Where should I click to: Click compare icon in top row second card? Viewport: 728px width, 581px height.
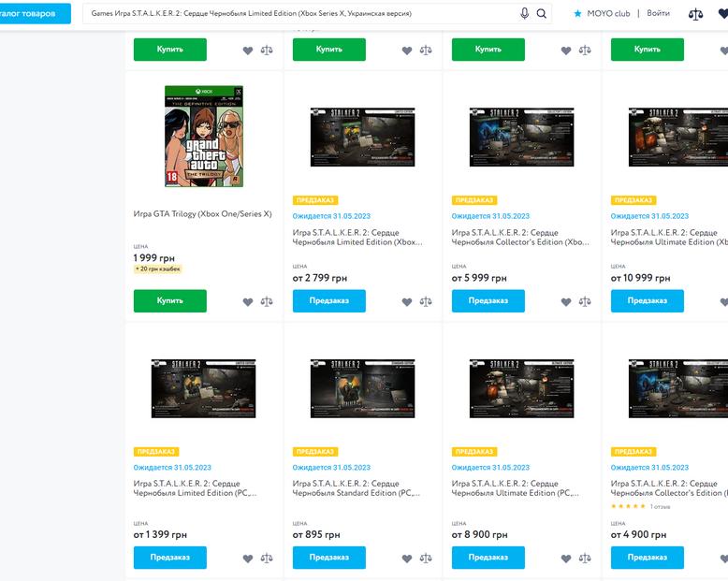(426, 51)
